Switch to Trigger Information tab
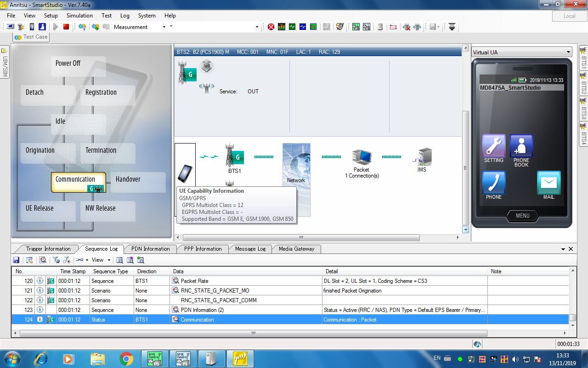Viewport: 588px width, 368px height. click(48, 249)
